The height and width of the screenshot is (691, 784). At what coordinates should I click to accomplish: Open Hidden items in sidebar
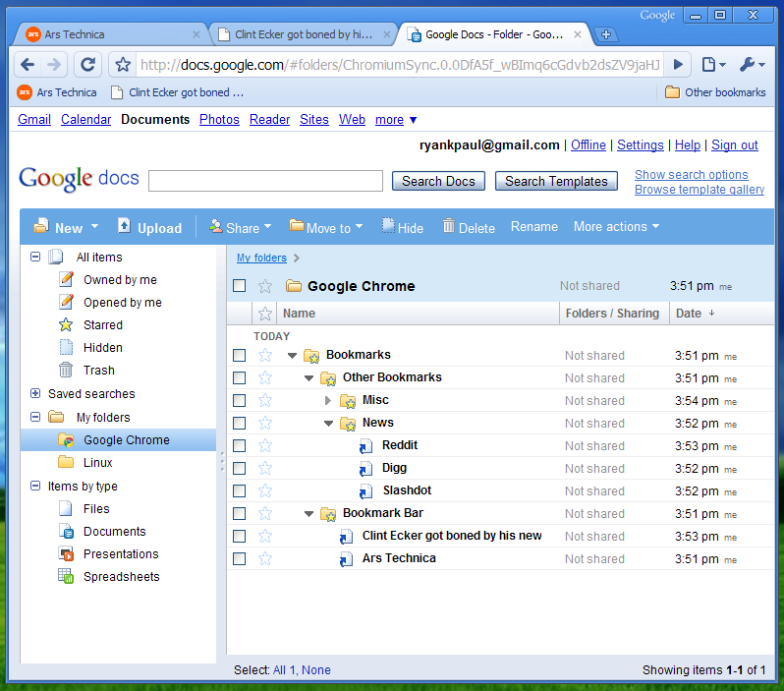tap(102, 348)
